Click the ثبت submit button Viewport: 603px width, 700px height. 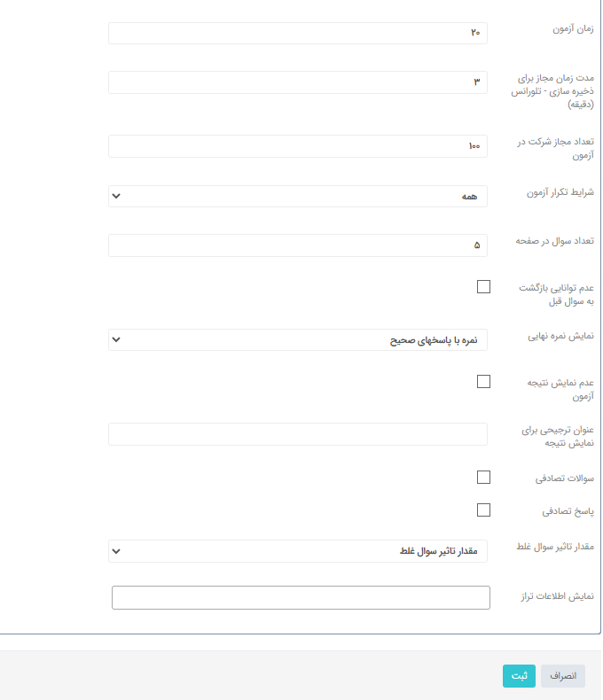coord(519,676)
